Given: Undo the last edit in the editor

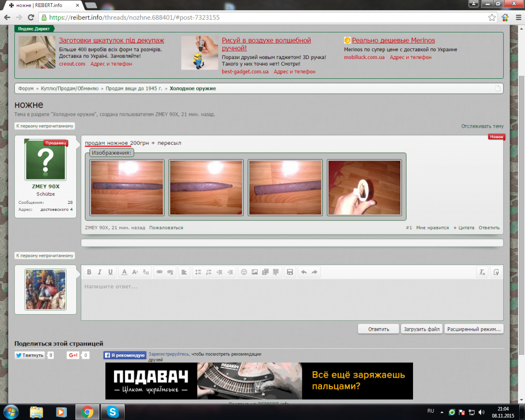Looking at the screenshot, I should (x=304, y=272).
